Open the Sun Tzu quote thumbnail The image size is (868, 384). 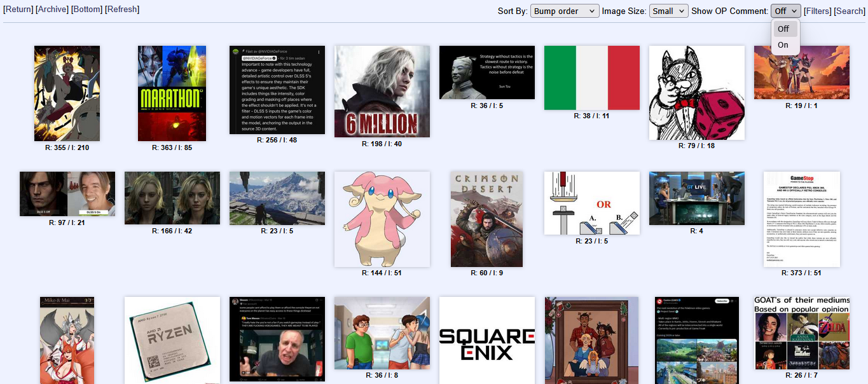(x=487, y=72)
